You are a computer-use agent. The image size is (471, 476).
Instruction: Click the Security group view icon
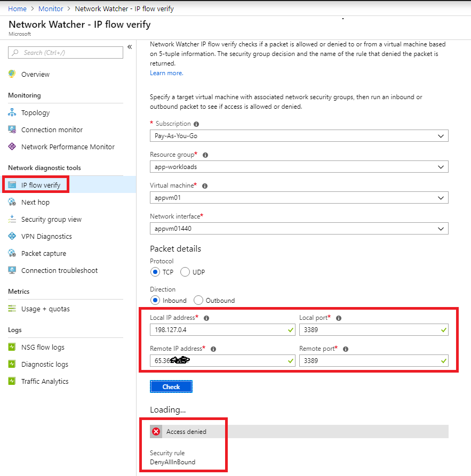click(x=12, y=219)
